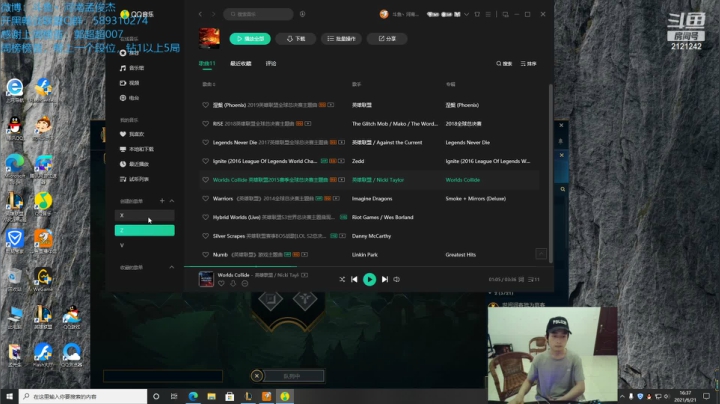Image resolution: width=720 pixels, height=404 pixels.
Task: Click the Share button
Action: [387, 39]
